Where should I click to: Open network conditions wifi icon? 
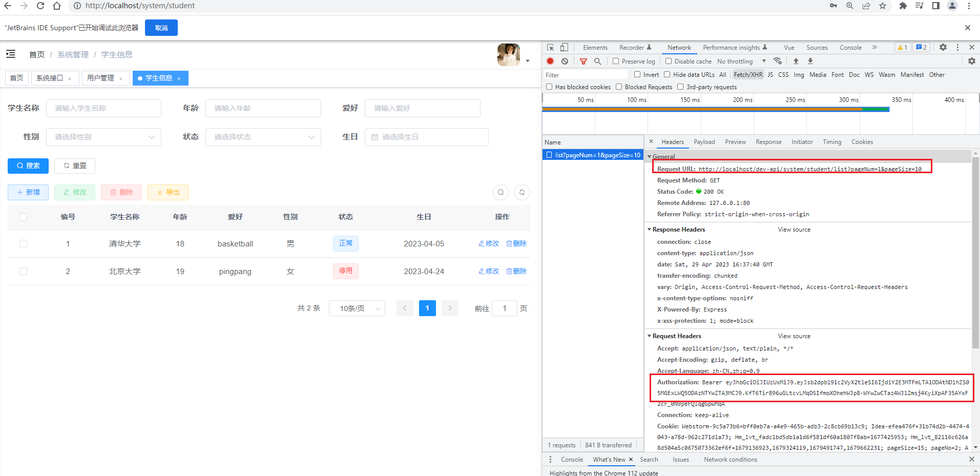[x=778, y=61]
